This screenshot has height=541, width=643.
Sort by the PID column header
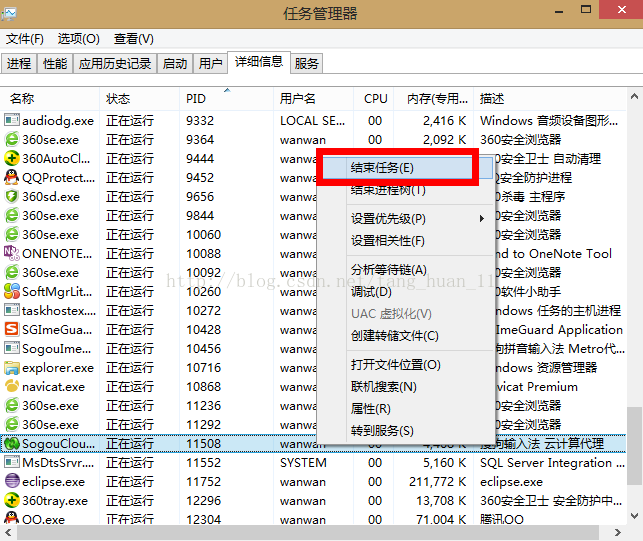(x=226, y=99)
